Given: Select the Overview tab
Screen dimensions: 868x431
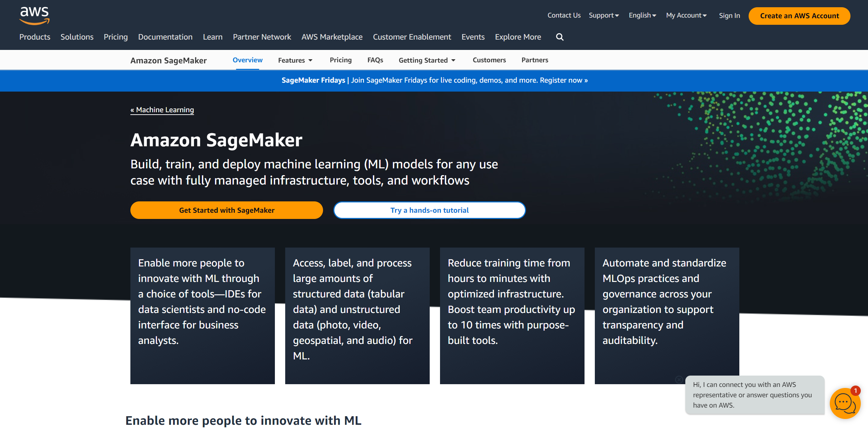Looking at the screenshot, I should pos(247,60).
